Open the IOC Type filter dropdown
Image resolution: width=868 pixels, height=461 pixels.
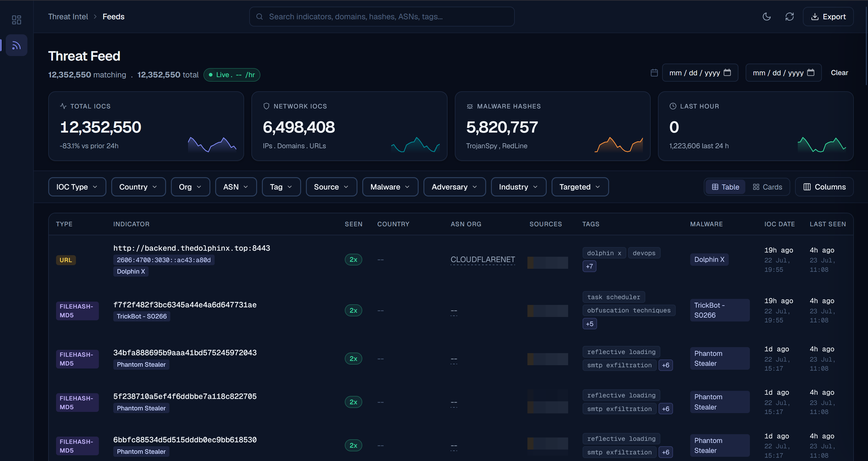coord(77,187)
